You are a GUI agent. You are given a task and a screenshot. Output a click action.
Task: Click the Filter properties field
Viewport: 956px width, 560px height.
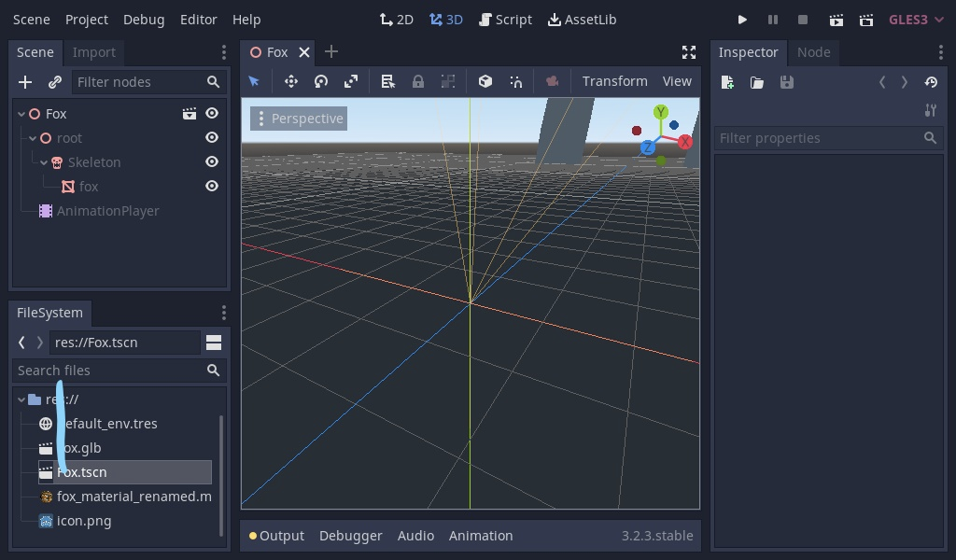[x=829, y=138]
